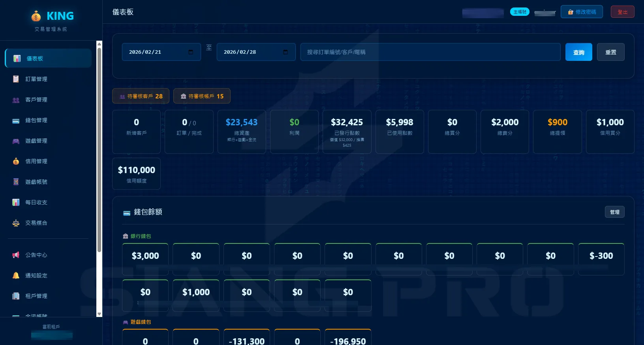The height and width of the screenshot is (345, 644).
Task: Go to 每日收支 in the sidebar
Action: pos(36,202)
